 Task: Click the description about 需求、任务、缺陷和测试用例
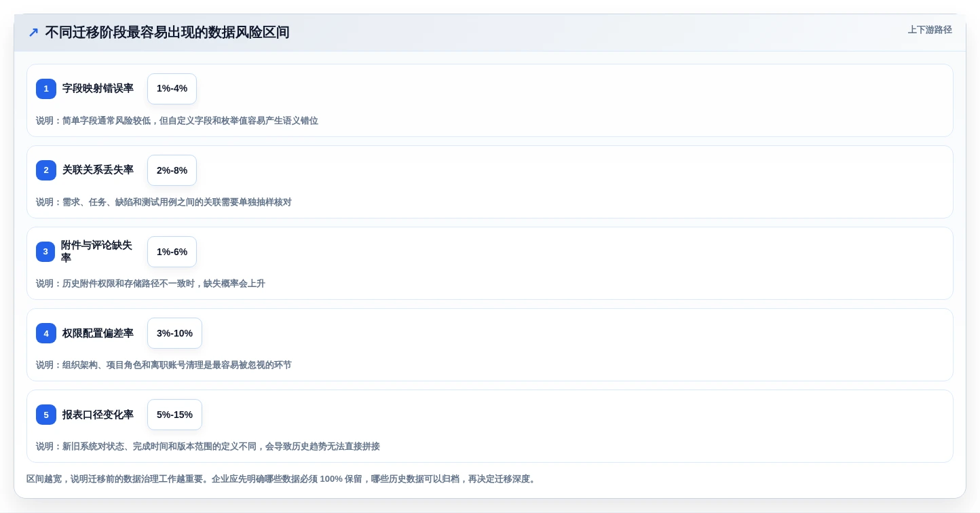(x=164, y=202)
